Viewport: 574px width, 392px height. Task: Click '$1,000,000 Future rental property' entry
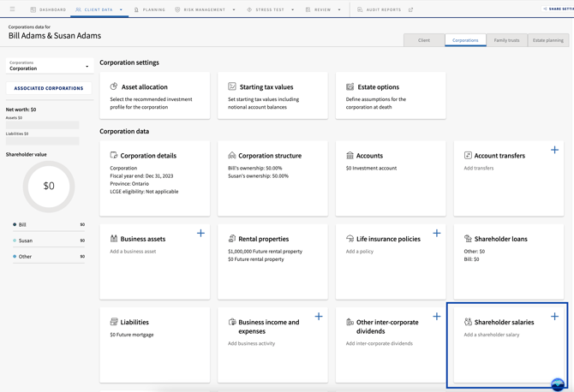click(265, 252)
